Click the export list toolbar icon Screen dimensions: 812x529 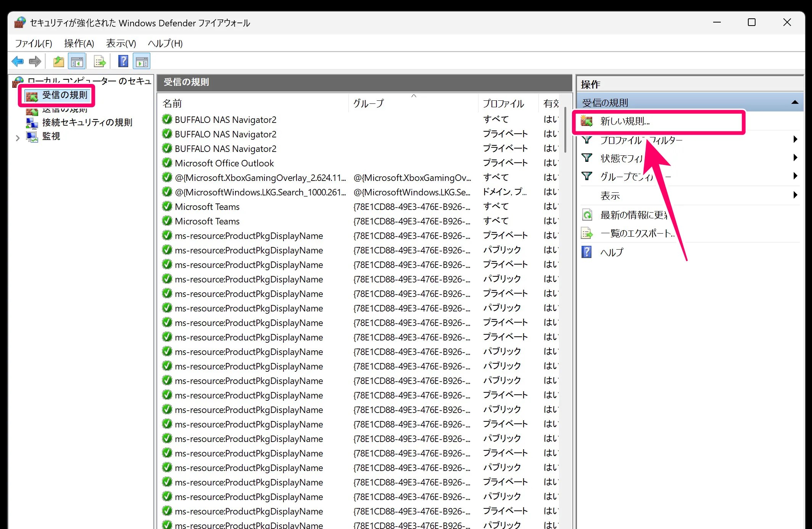coord(100,61)
